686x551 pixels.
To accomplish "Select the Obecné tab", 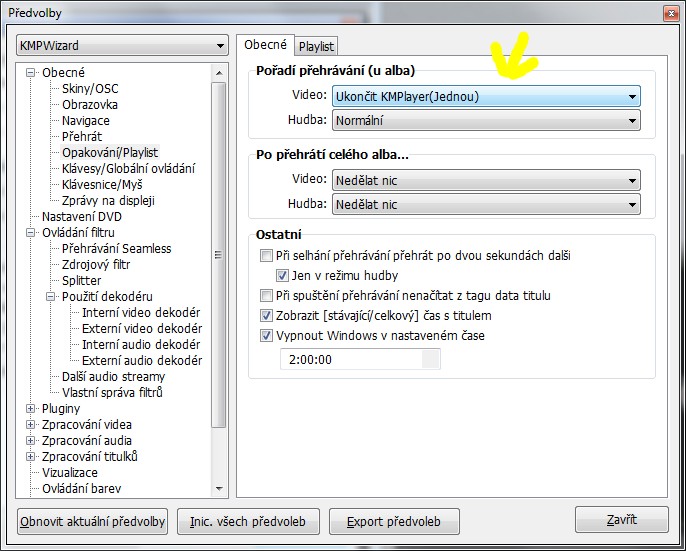I will 265,45.
